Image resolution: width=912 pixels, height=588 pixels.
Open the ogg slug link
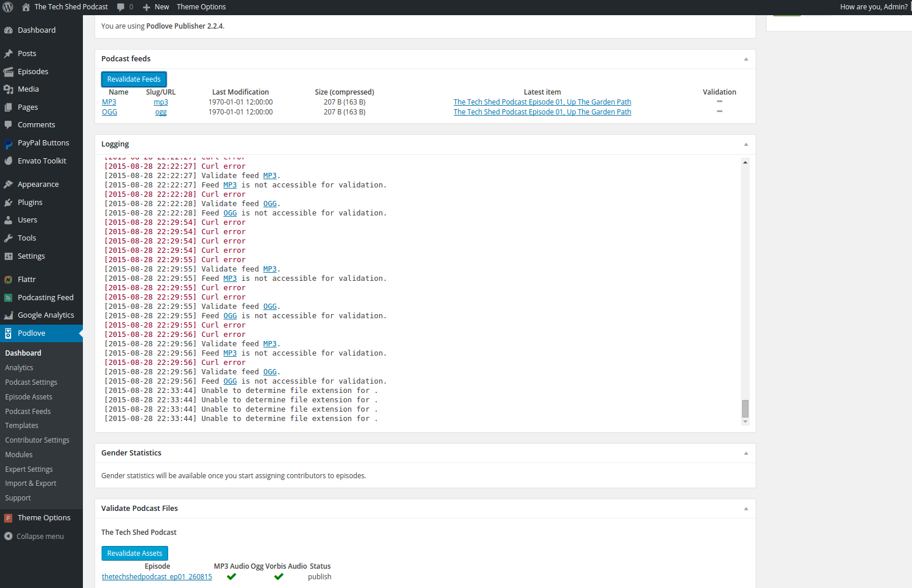pyautogui.click(x=161, y=112)
